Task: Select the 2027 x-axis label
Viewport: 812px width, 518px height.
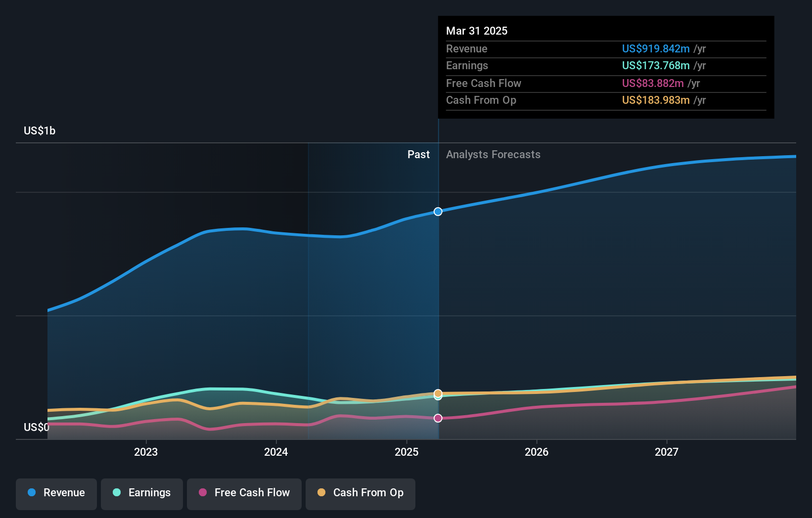Action: tap(667, 452)
